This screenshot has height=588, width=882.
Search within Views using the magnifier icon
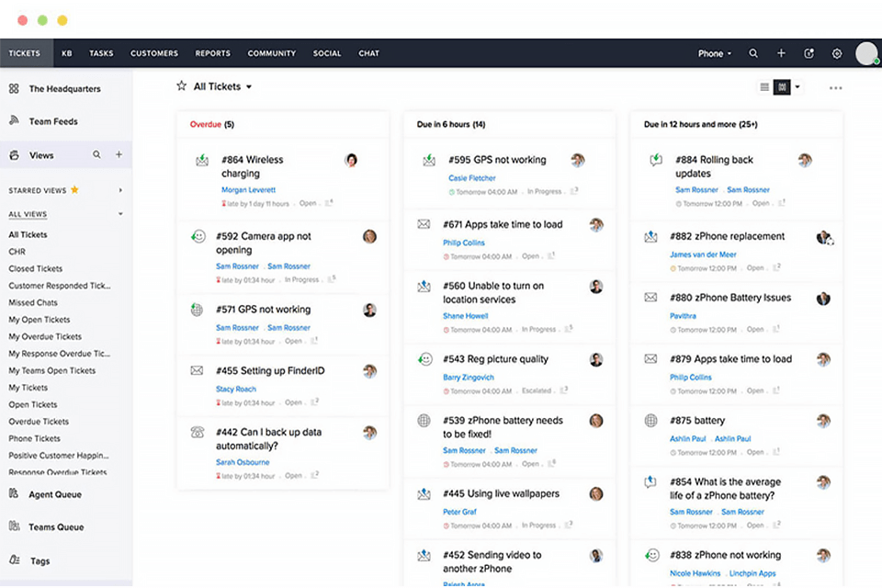click(x=96, y=154)
